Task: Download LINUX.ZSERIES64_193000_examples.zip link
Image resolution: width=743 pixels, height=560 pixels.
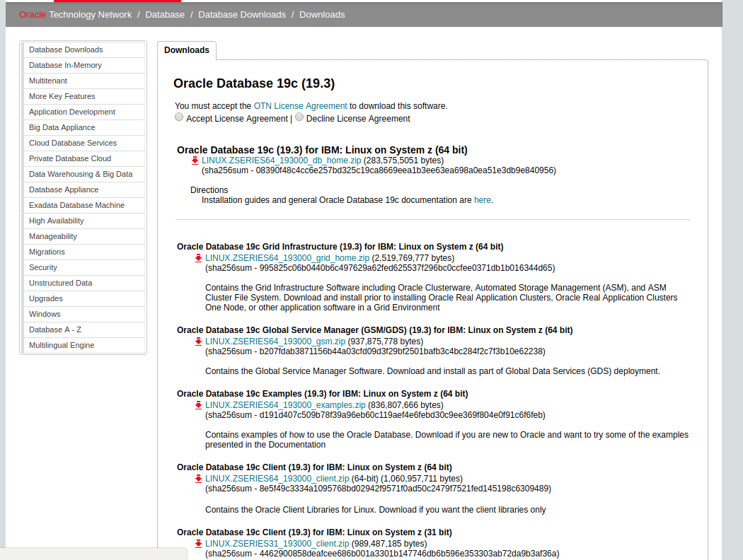Action: click(x=285, y=405)
